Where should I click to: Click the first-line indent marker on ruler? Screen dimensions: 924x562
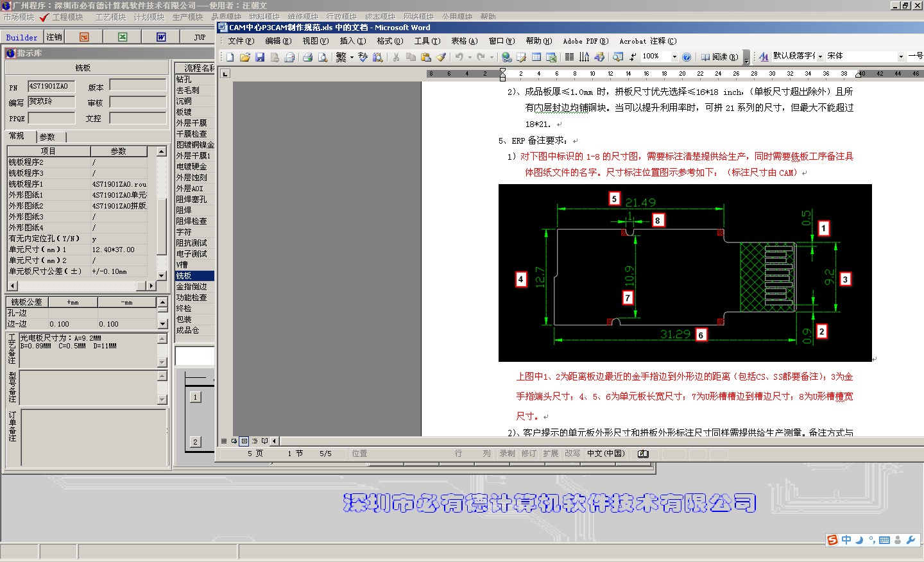[x=502, y=71]
